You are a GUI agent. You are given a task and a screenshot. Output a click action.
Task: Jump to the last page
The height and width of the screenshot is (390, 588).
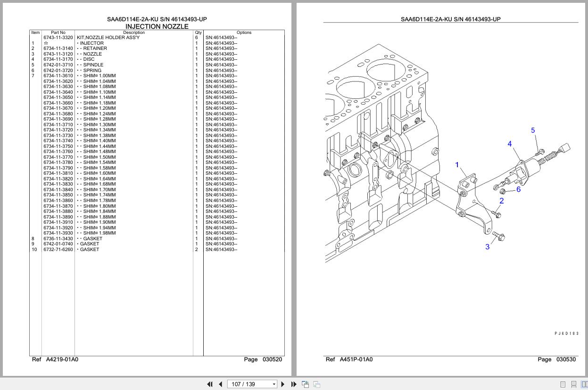[294, 384]
